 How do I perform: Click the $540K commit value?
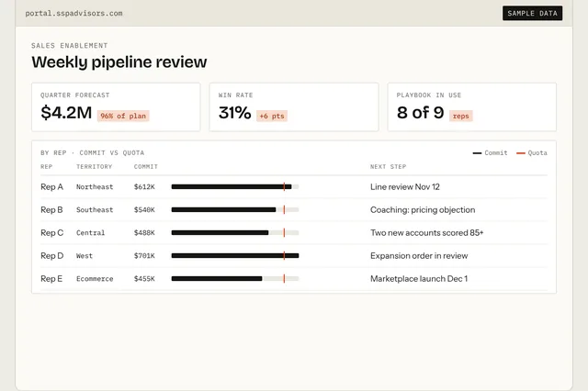(144, 210)
